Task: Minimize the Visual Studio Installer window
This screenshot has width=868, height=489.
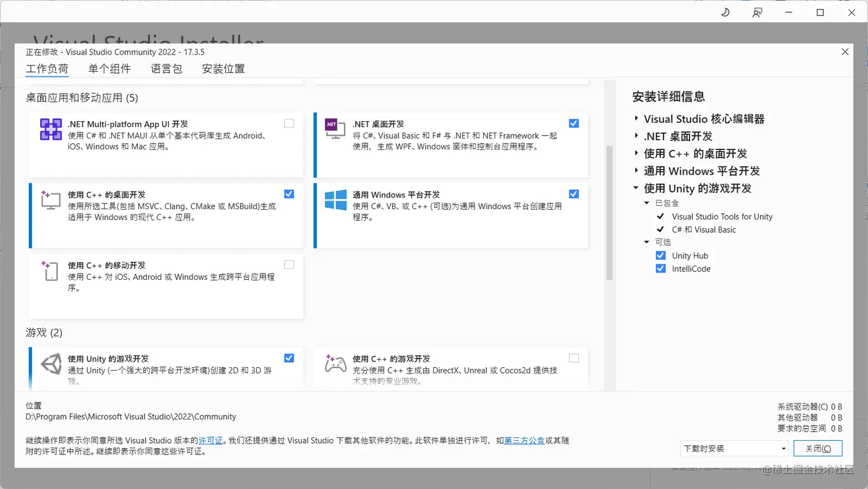Action: [789, 12]
